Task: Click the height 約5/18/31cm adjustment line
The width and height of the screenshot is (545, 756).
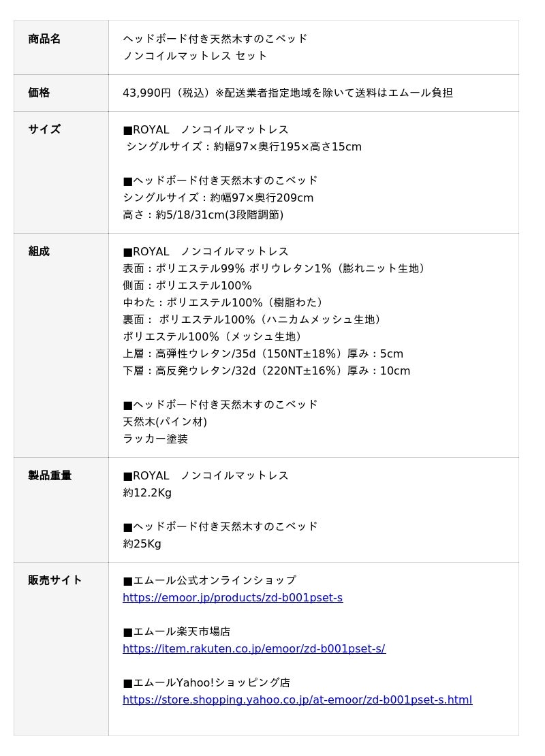Action: click(x=203, y=215)
